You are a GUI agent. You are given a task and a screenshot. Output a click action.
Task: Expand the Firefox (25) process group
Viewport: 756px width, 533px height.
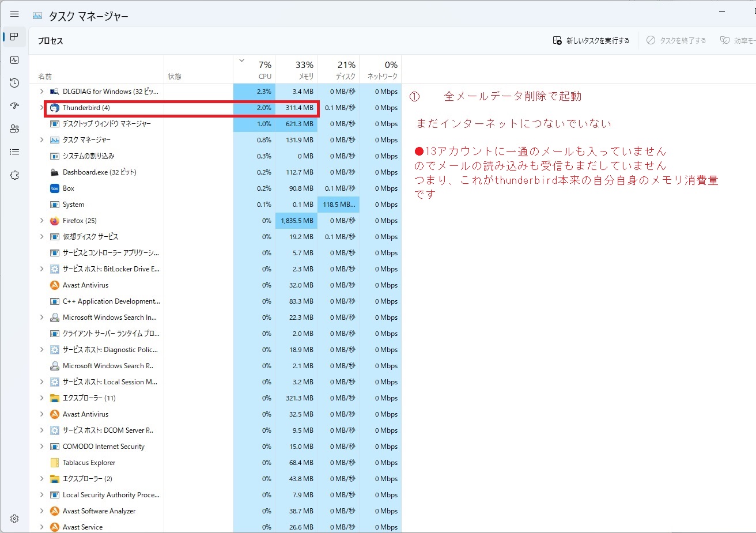41,221
